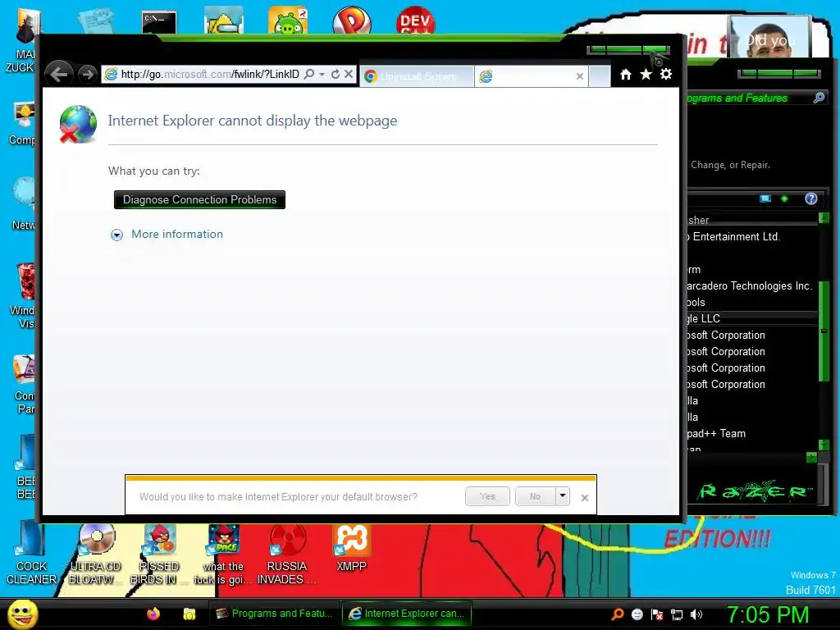Switch to Programs and Features taskbar button
This screenshot has height=630, width=840.
tap(274, 614)
